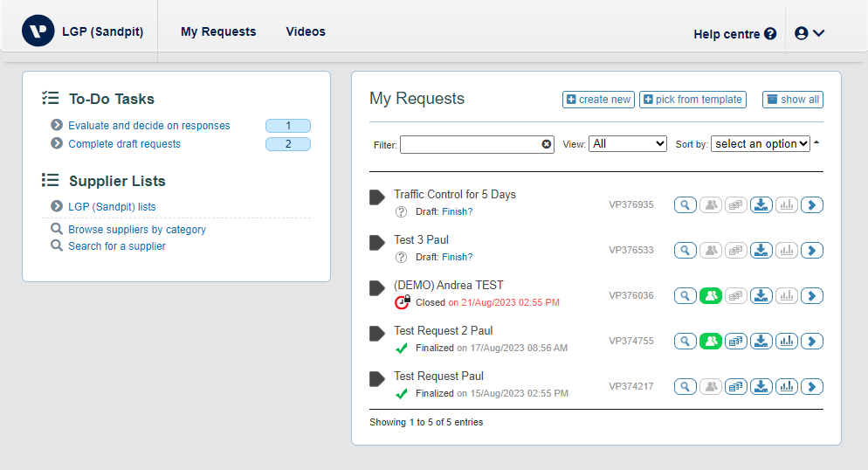Open the My Requests menu item
Image resolution: width=868 pixels, height=470 pixels.
point(218,31)
